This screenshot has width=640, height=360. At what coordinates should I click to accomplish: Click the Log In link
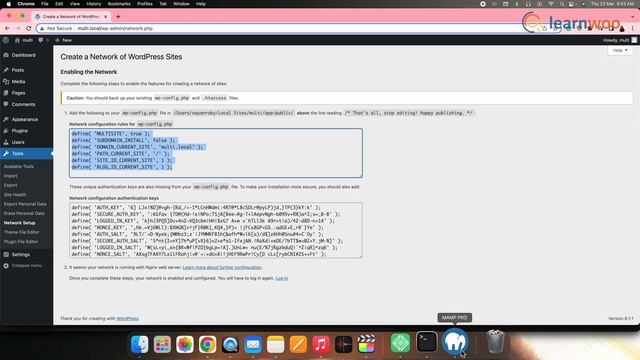click(282, 278)
